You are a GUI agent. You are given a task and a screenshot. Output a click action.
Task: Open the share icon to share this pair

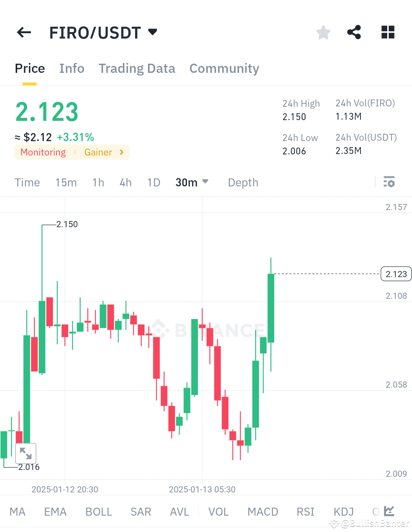[354, 32]
